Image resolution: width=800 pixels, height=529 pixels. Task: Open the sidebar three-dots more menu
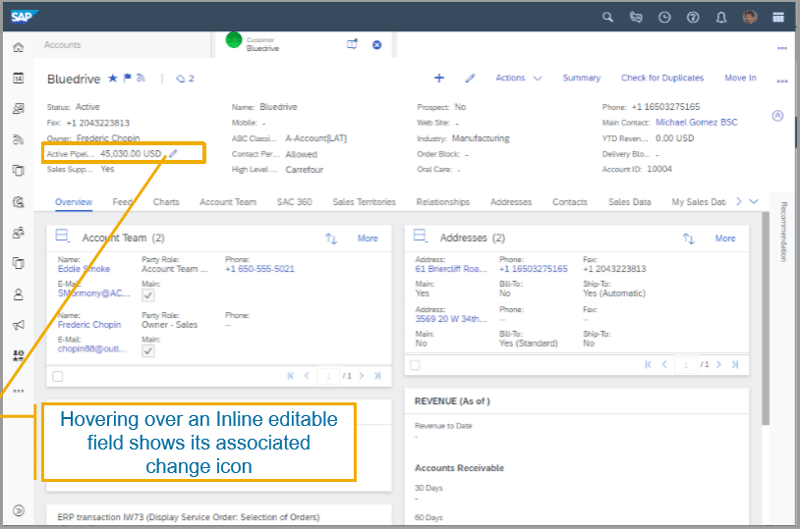[18, 391]
